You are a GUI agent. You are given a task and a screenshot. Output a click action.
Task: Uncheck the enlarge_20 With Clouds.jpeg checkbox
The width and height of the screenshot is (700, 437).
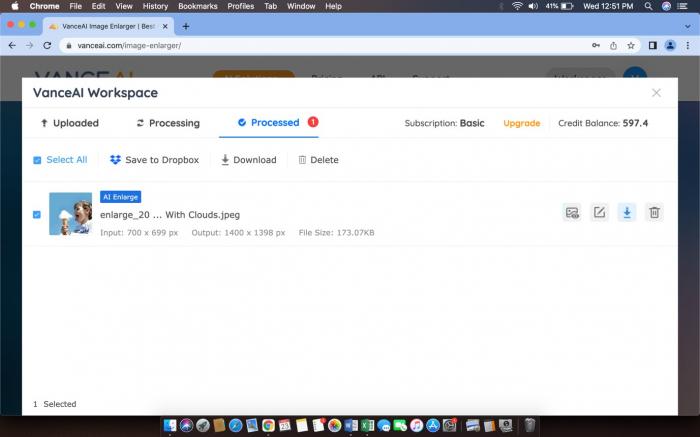pyautogui.click(x=37, y=215)
